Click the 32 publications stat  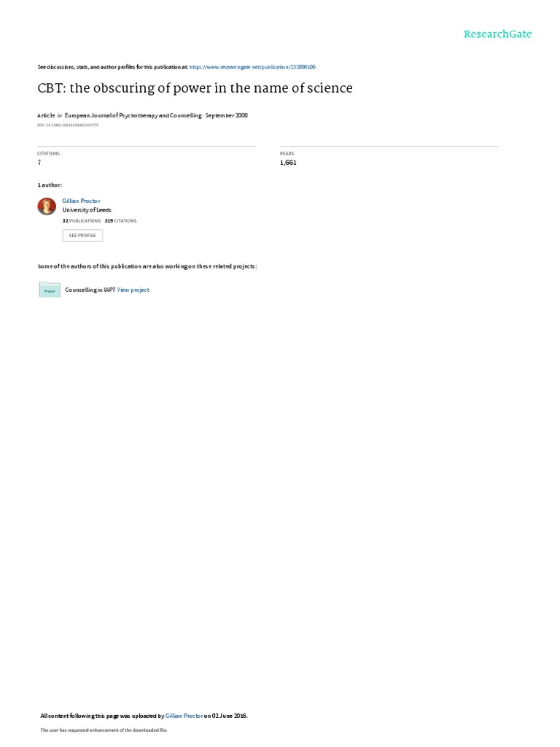point(82,221)
